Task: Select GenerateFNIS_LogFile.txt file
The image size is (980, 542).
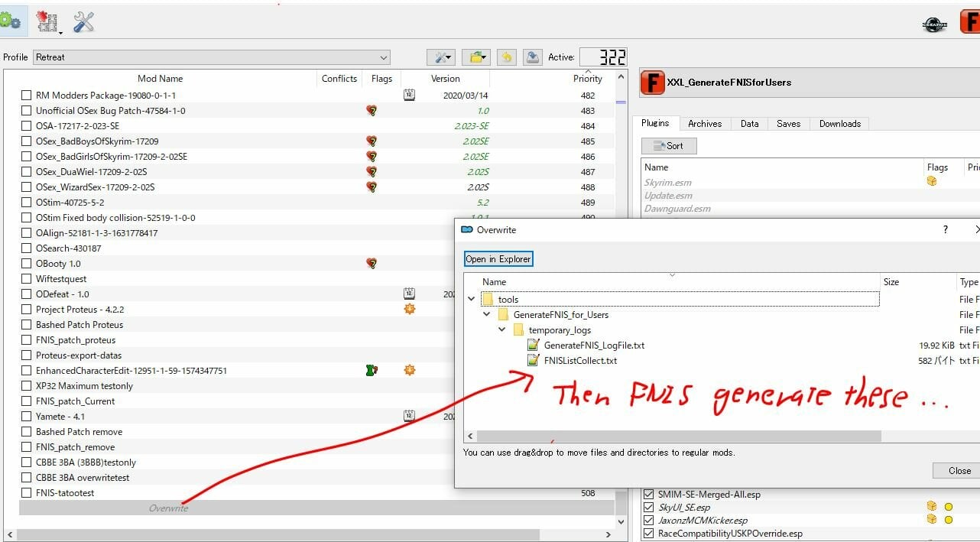Action: pos(594,346)
